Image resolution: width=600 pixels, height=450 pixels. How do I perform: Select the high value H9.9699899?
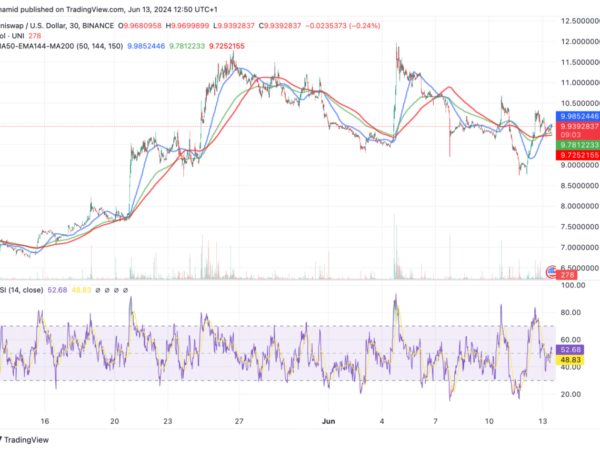188,26
